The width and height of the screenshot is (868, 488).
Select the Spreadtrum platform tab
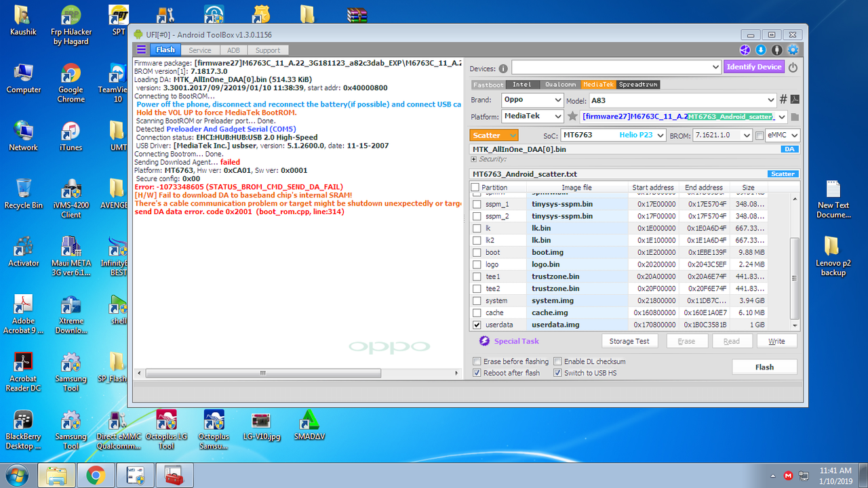(638, 85)
